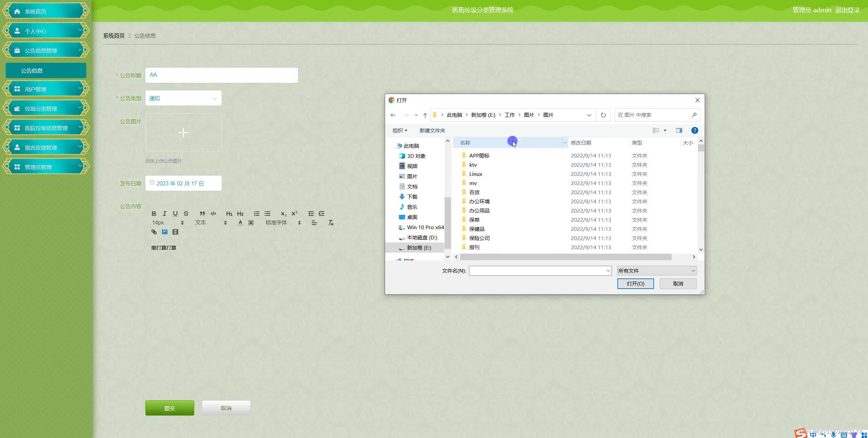Click the 打开(O) button
This screenshot has height=438, width=868.
click(635, 284)
